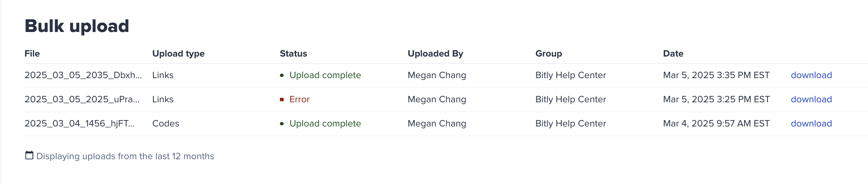This screenshot has width=868, height=183.
Task: Select the 2025_03_05_2025_uPra... file name
Action: click(82, 99)
